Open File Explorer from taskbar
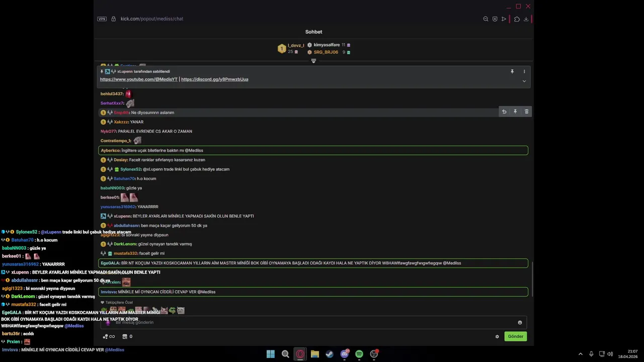The height and width of the screenshot is (362, 644). pyautogui.click(x=315, y=354)
